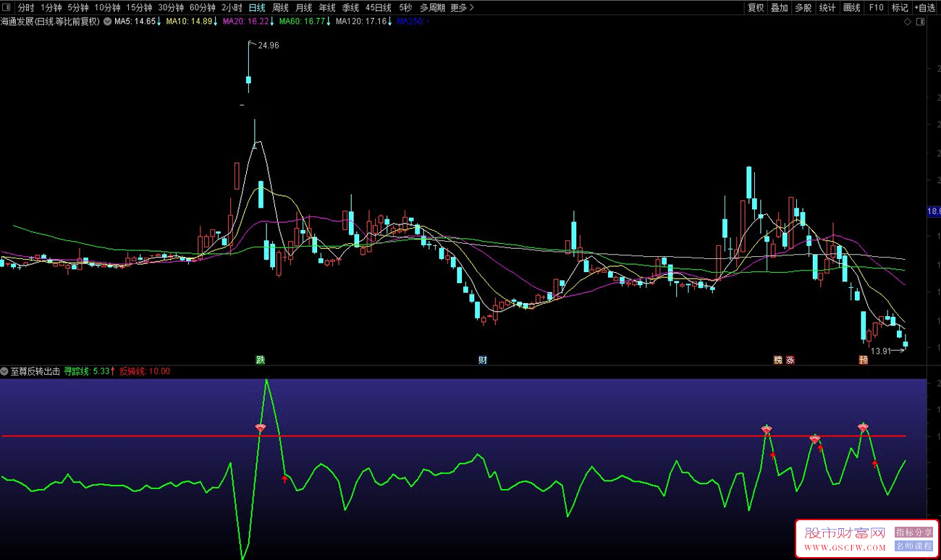Open the main chart indicator dropdown arrow
The image size is (941, 560).
click(x=108, y=22)
